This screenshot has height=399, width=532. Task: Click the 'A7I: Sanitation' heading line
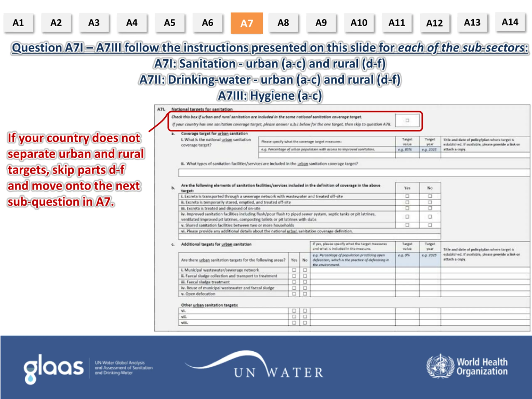tap(270, 64)
